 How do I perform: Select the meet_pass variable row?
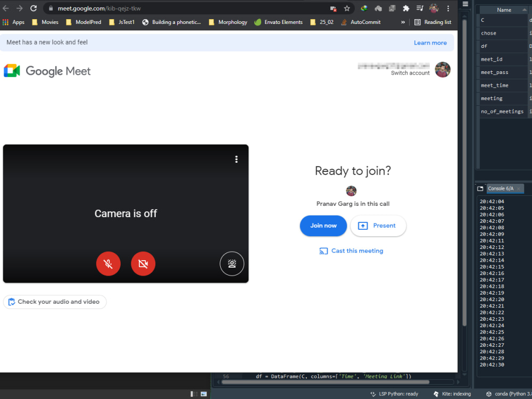[x=503, y=72]
